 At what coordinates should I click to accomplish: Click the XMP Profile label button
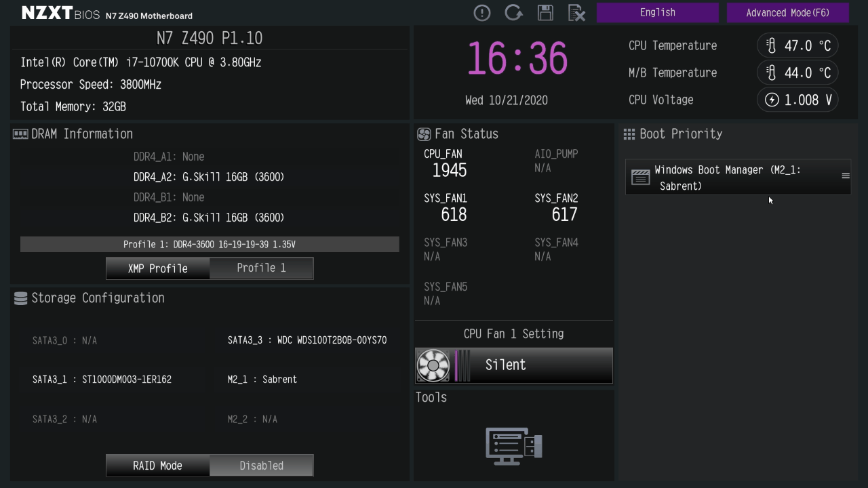point(158,268)
